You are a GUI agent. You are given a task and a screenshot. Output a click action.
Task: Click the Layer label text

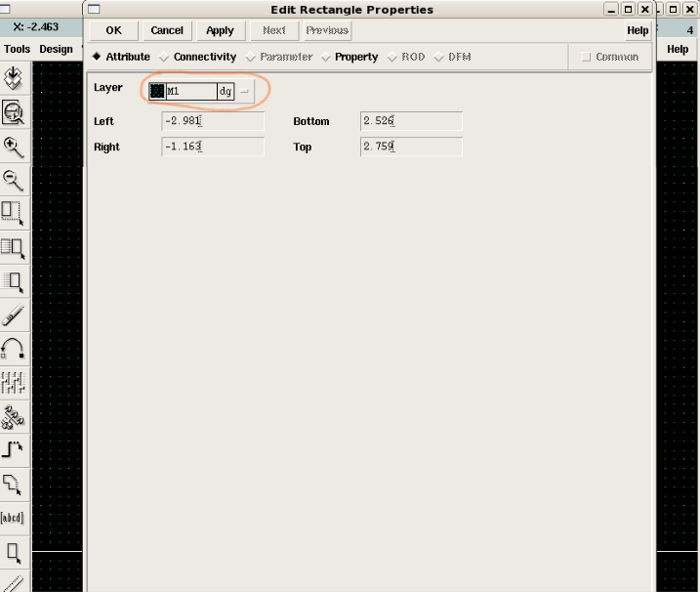click(x=108, y=88)
